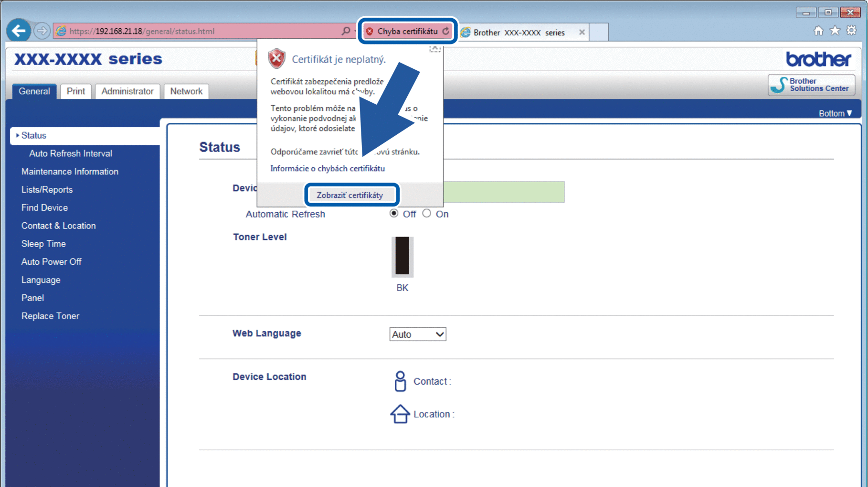Click the Brother logo
Viewport: 868px width, 487px height.
[x=818, y=59]
